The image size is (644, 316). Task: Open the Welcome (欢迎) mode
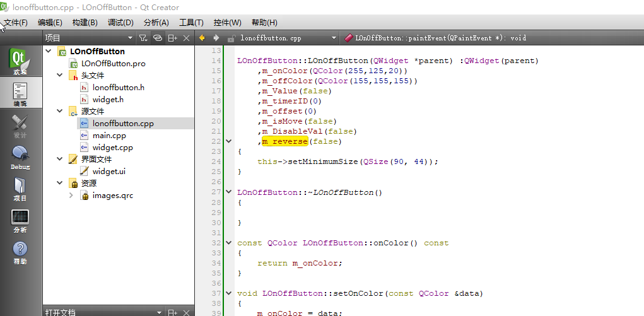[20, 61]
